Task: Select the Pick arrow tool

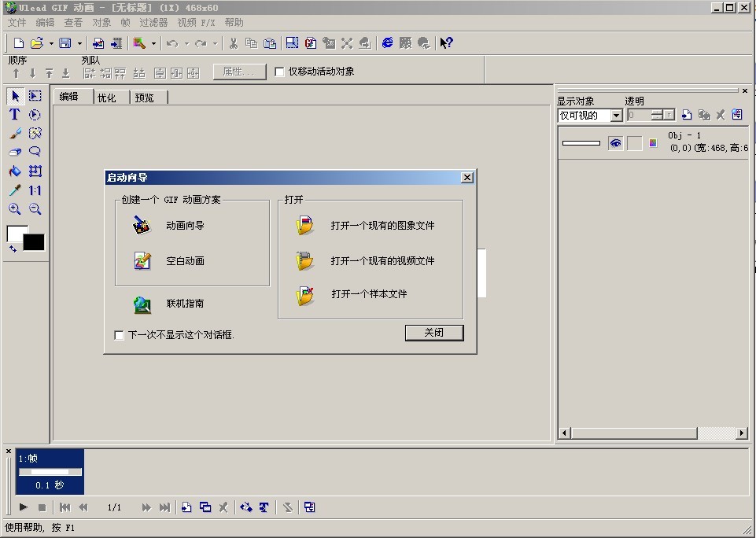Action: tap(16, 96)
